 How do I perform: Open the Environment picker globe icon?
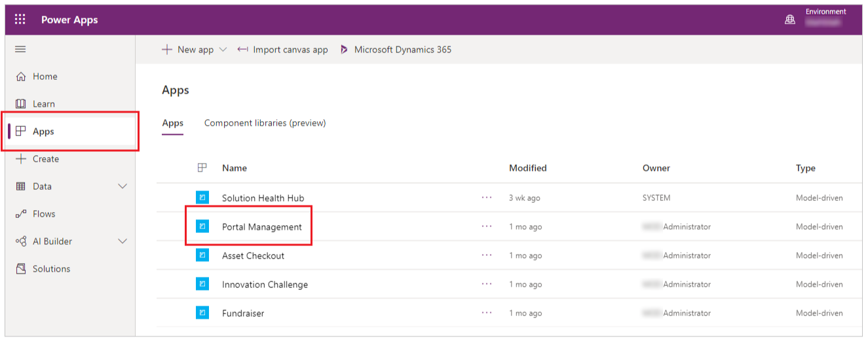click(x=790, y=20)
